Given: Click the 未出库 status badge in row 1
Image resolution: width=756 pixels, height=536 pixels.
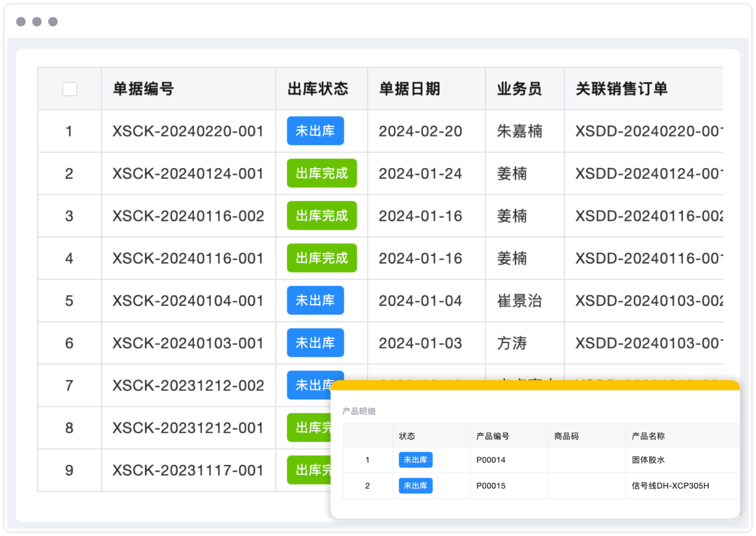Looking at the screenshot, I should (315, 131).
